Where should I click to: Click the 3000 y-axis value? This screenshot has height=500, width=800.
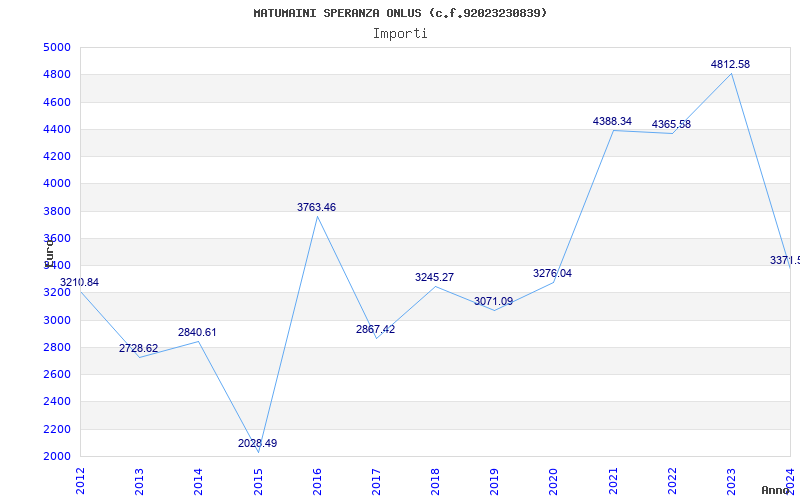pos(57,320)
